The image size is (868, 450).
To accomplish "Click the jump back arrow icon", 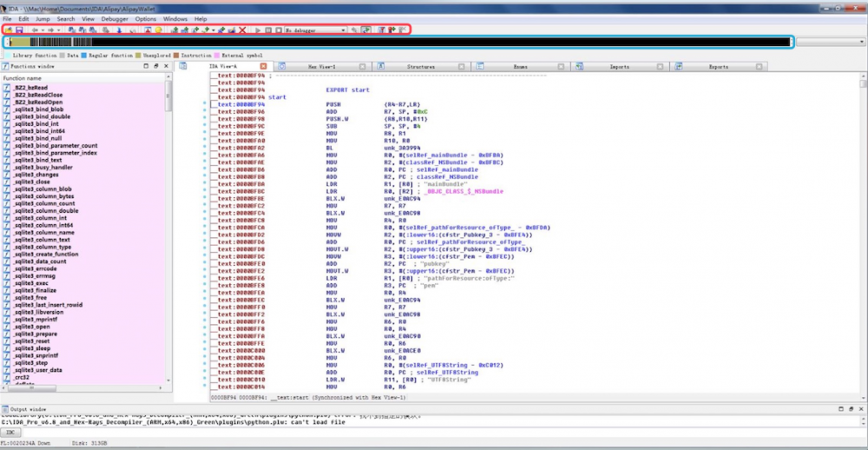I will pos(35,30).
